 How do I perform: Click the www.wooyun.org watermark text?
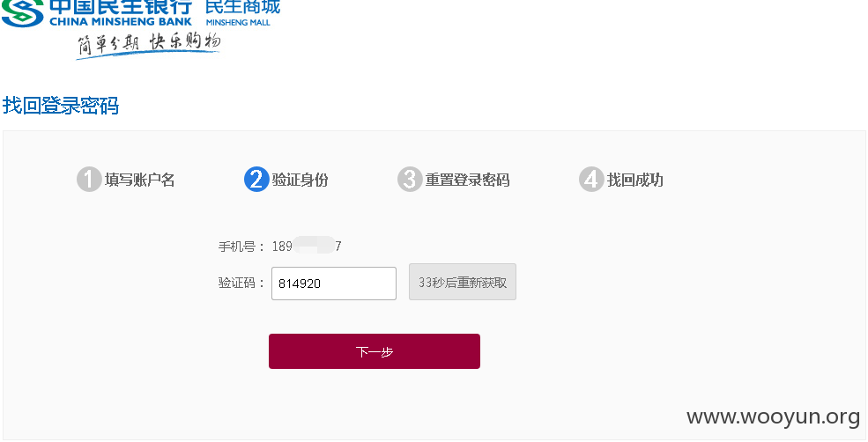(x=773, y=417)
